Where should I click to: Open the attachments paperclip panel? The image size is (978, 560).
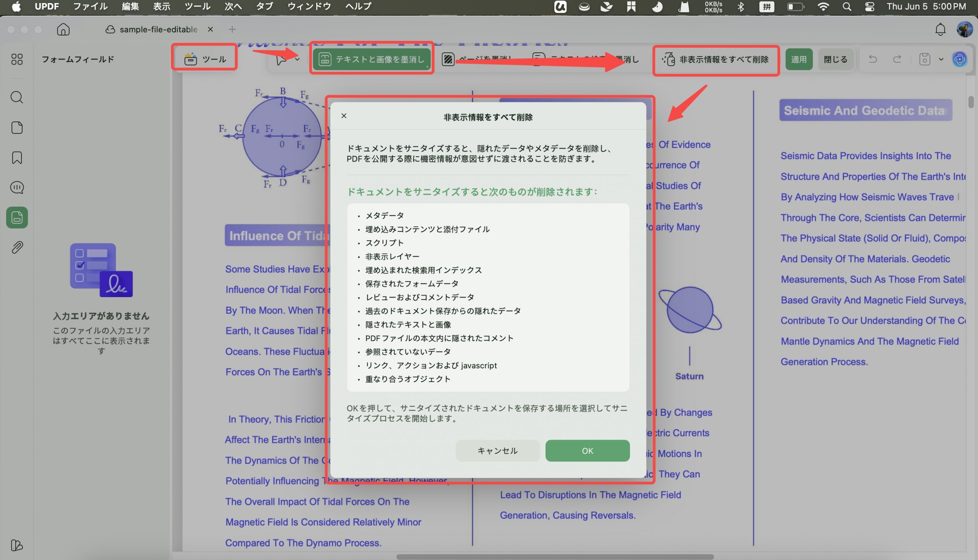pos(17,247)
